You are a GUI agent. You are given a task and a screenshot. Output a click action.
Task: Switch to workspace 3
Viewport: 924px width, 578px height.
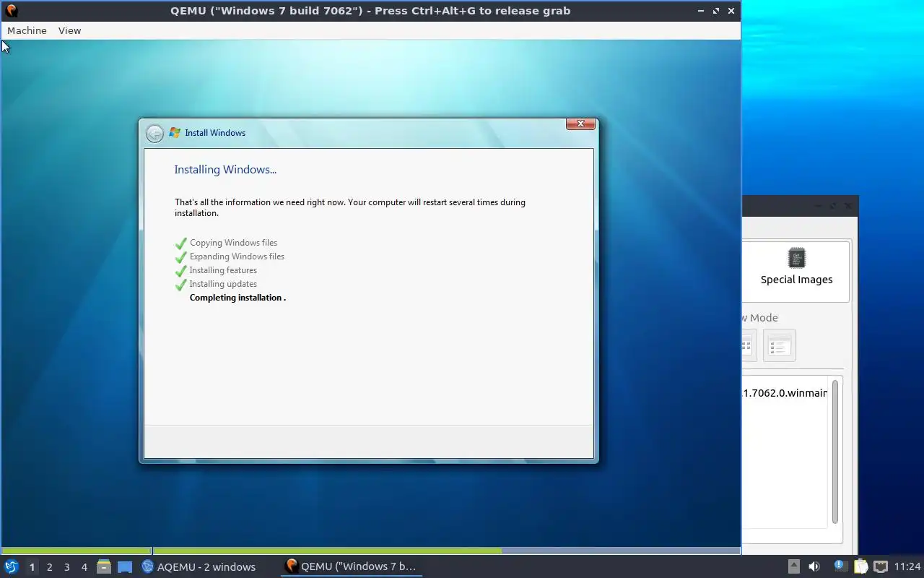coord(66,567)
